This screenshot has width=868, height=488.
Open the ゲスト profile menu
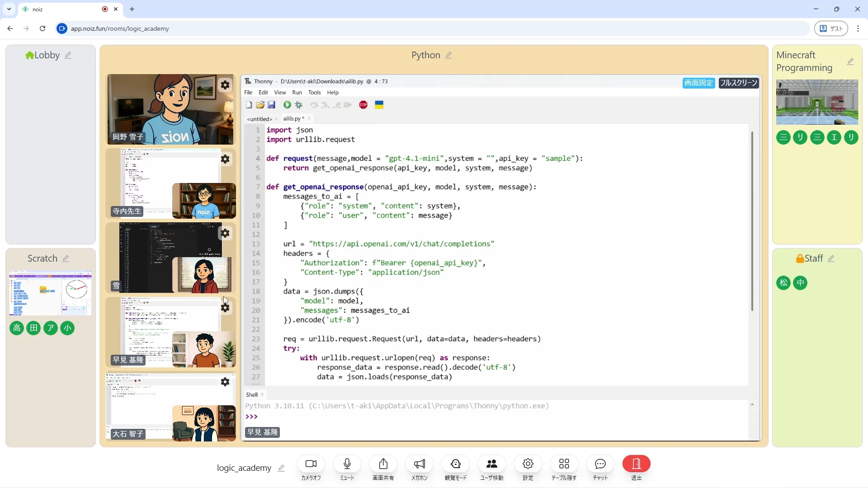[831, 28]
